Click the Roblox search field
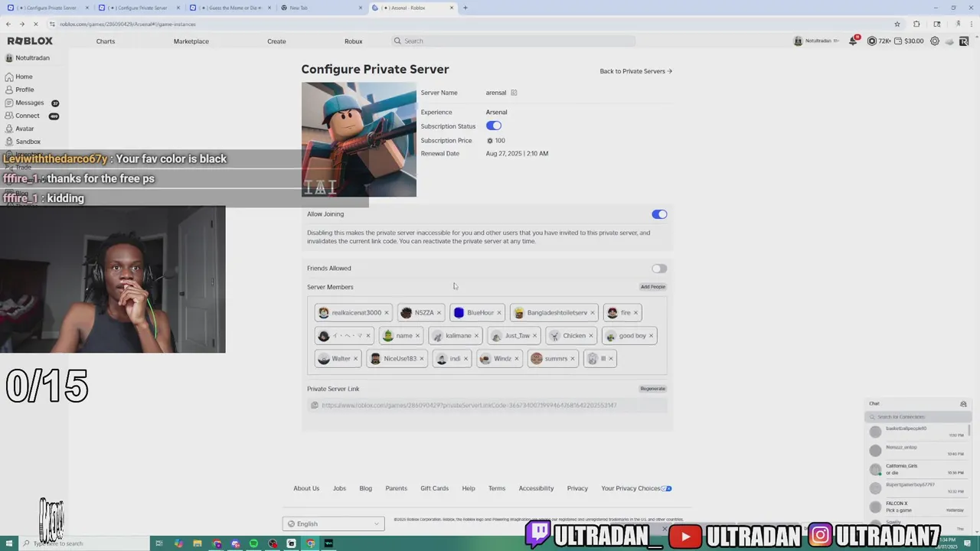This screenshot has height=551, width=980. pos(514,41)
